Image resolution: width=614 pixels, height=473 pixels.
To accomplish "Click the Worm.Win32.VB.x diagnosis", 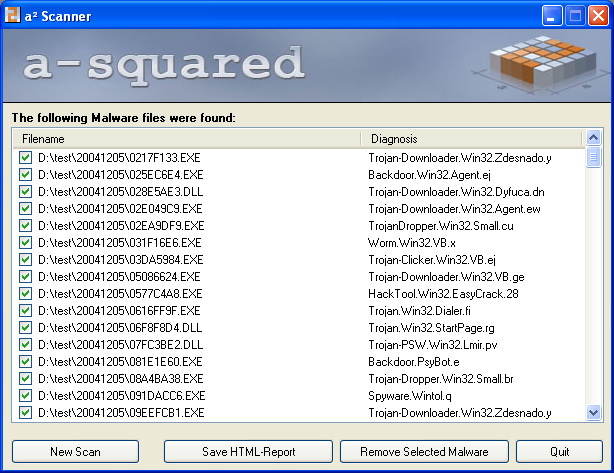I will pos(412,243).
